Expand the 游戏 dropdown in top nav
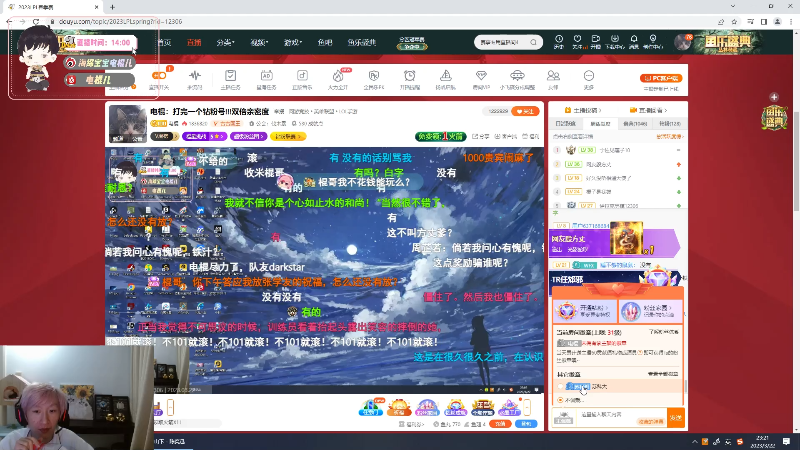The width and height of the screenshot is (800, 450). 292,42
